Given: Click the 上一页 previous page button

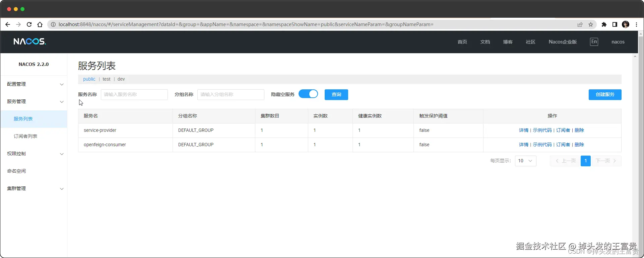Looking at the screenshot, I should tap(565, 161).
